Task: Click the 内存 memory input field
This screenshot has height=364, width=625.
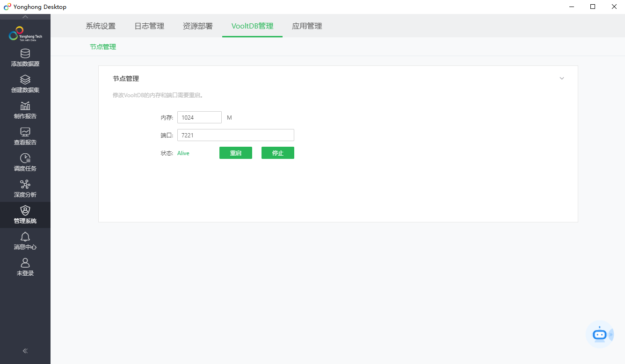Action: (x=199, y=118)
